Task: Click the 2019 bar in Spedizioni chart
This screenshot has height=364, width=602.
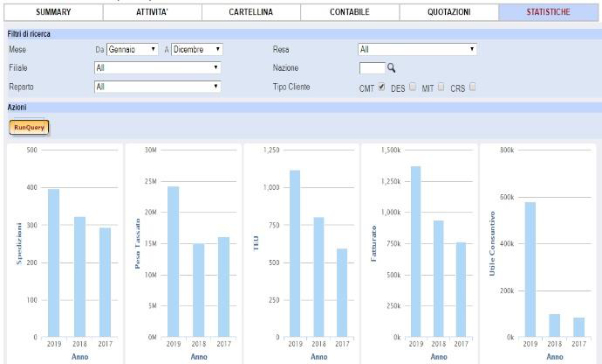Action: click(x=54, y=263)
